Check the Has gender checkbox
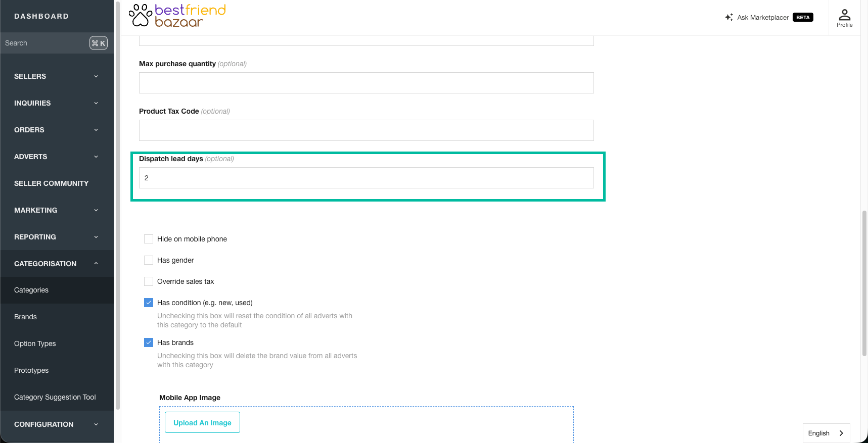 [x=149, y=260]
